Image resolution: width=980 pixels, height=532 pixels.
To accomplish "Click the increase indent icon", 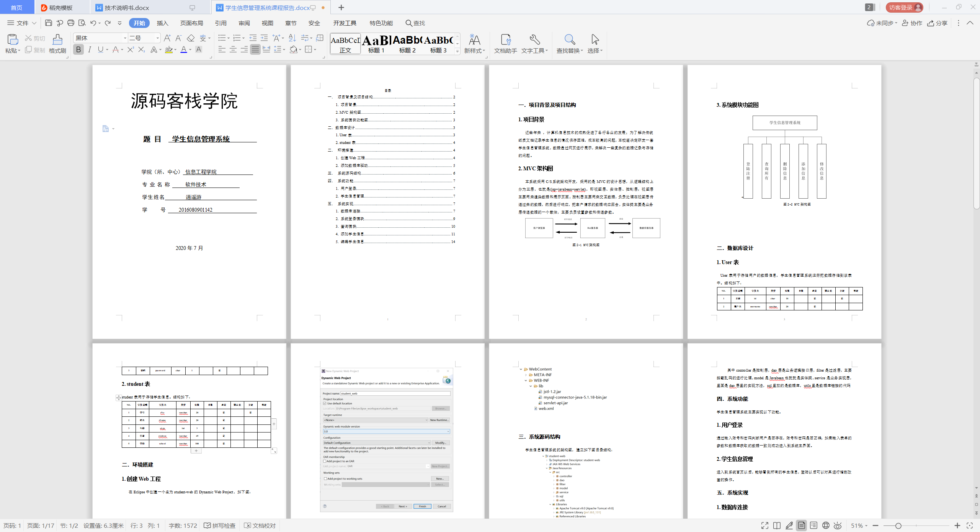I will pos(264,38).
